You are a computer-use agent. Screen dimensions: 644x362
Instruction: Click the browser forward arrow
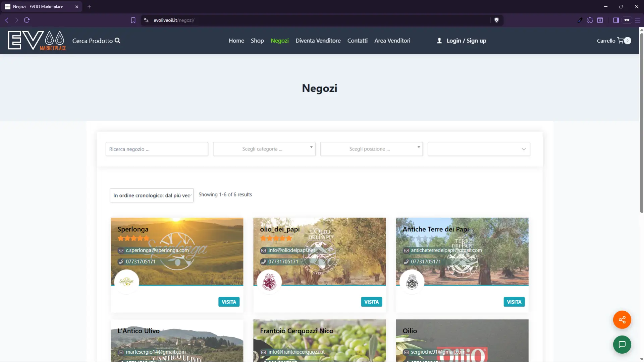[x=16, y=20]
